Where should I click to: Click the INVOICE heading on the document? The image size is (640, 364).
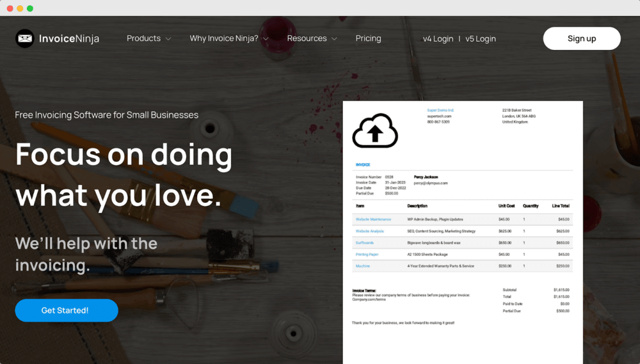pos(363,165)
